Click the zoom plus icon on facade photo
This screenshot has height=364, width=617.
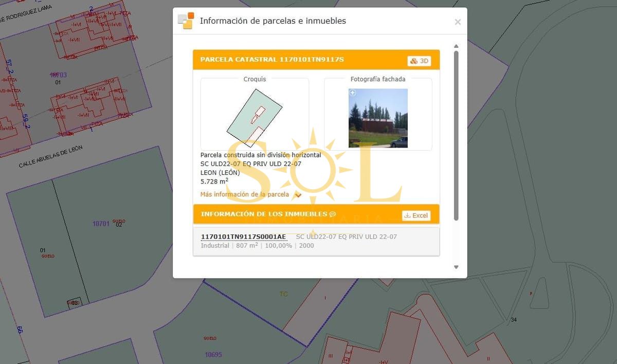coord(353,93)
